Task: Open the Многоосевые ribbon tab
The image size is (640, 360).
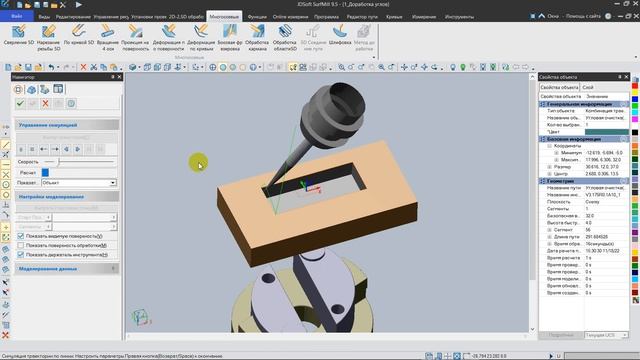Action: (224, 17)
